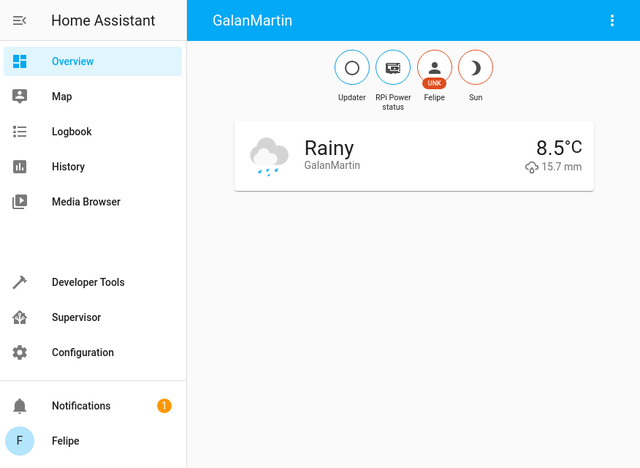
Task: Open the Felipe user profile avatar
Action: [x=19, y=441]
